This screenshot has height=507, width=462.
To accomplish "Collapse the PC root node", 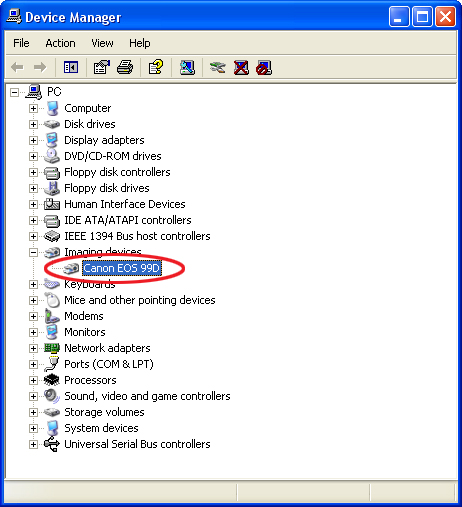I will [14, 92].
